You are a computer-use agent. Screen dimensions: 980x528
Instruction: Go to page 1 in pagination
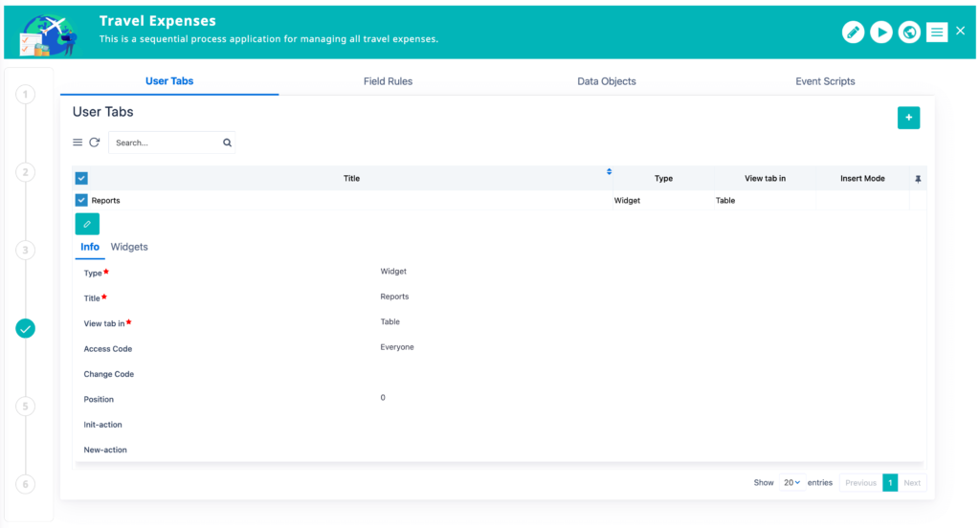click(890, 482)
